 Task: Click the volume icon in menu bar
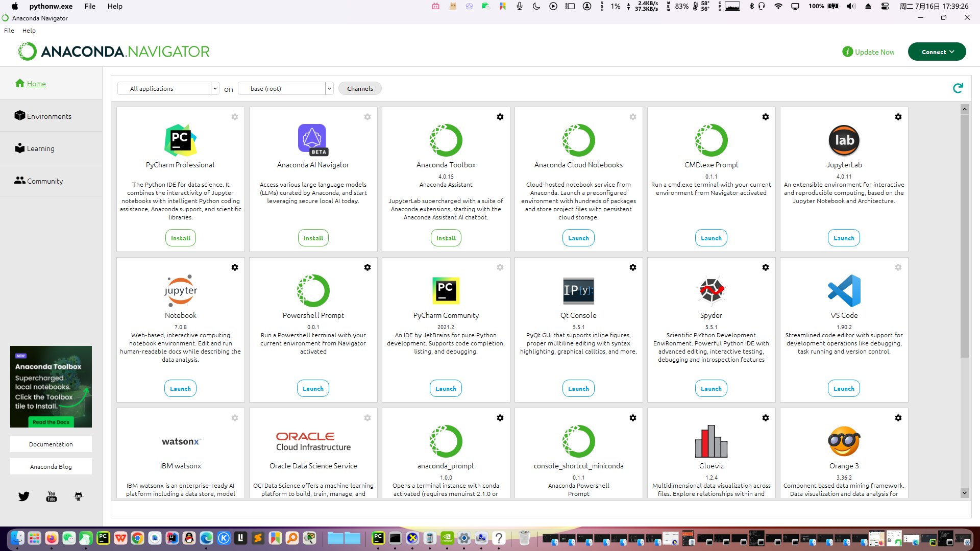(x=851, y=6)
